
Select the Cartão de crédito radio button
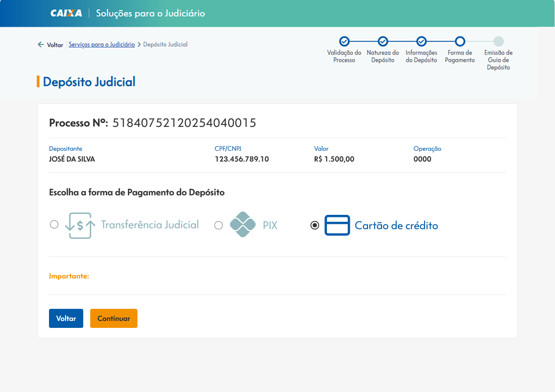coord(315,225)
